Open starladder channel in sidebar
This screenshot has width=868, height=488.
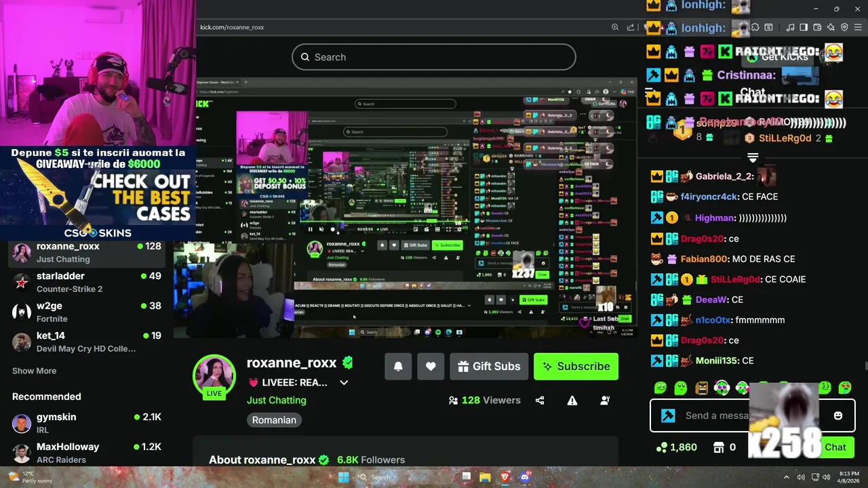coord(88,282)
